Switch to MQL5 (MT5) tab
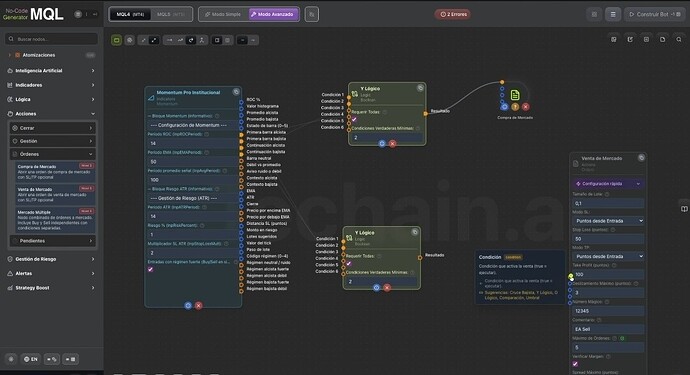The height and width of the screenshot is (375, 690). point(171,15)
